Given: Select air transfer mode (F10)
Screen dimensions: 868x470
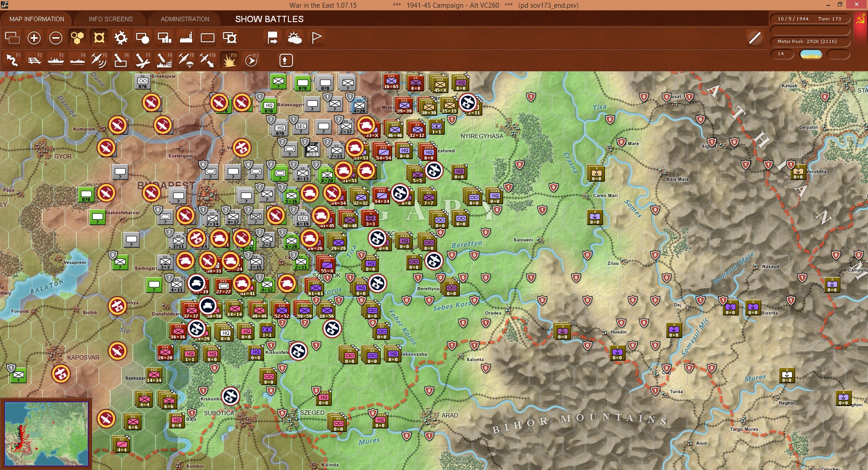Looking at the screenshot, I should click(208, 60).
